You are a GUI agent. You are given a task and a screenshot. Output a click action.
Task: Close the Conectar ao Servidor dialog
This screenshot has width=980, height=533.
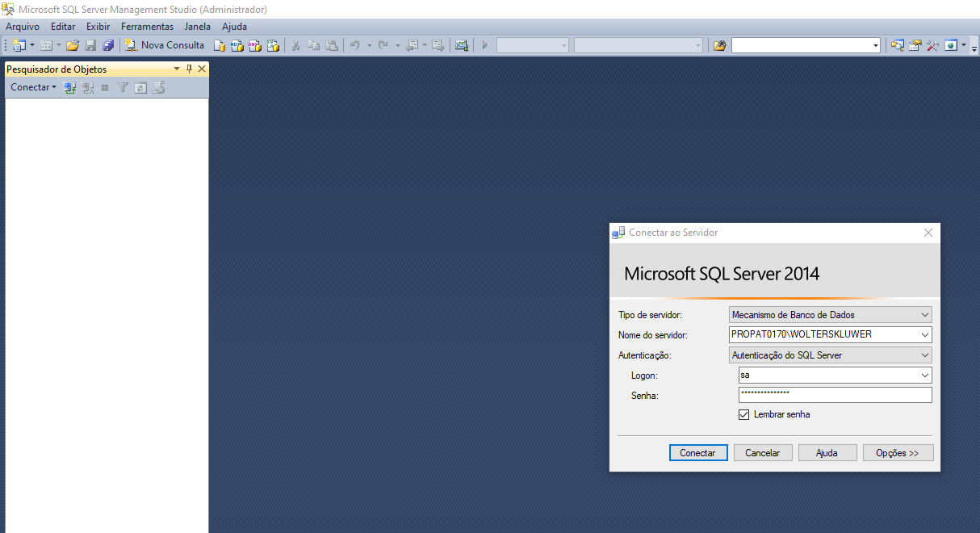(928, 233)
